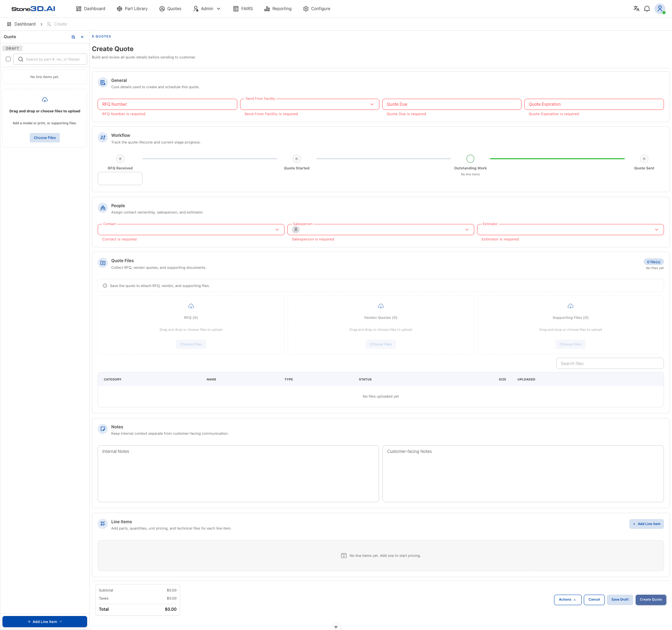The image size is (672, 630).
Task: Select the Quote Started workflow stage
Action: pos(297,159)
